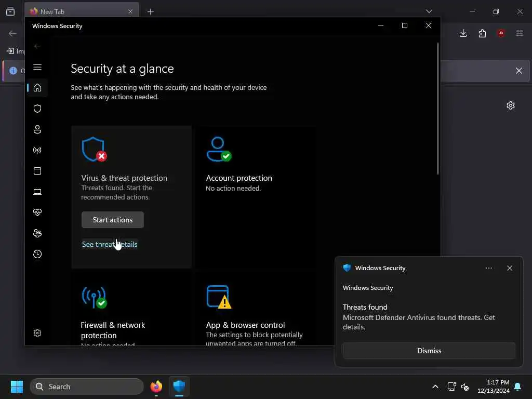
Task: Open Device security laptop icon in sidebar
Action: point(37,192)
